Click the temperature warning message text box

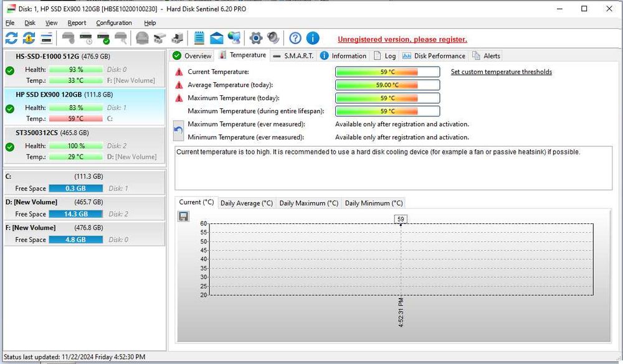coord(393,168)
